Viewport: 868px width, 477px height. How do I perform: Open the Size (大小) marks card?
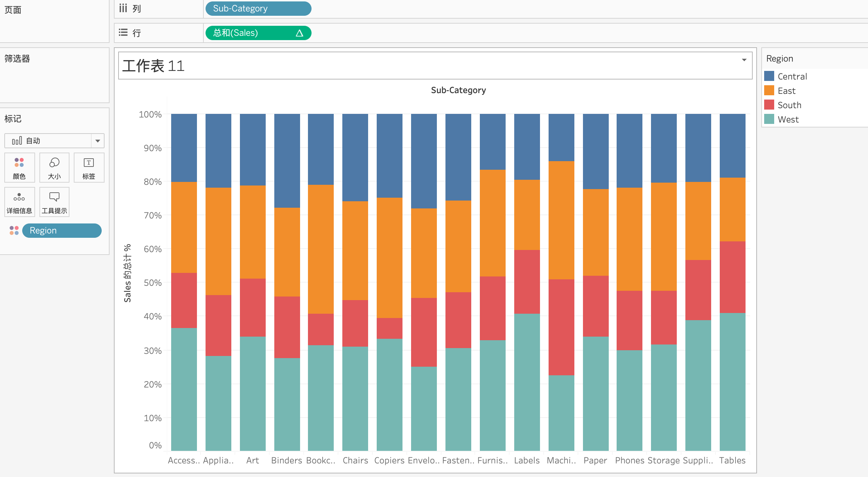point(54,168)
